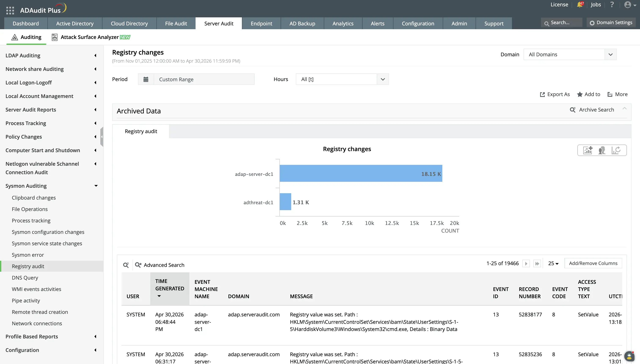
Task: Expand LDAP Auditing section
Action: (51, 55)
